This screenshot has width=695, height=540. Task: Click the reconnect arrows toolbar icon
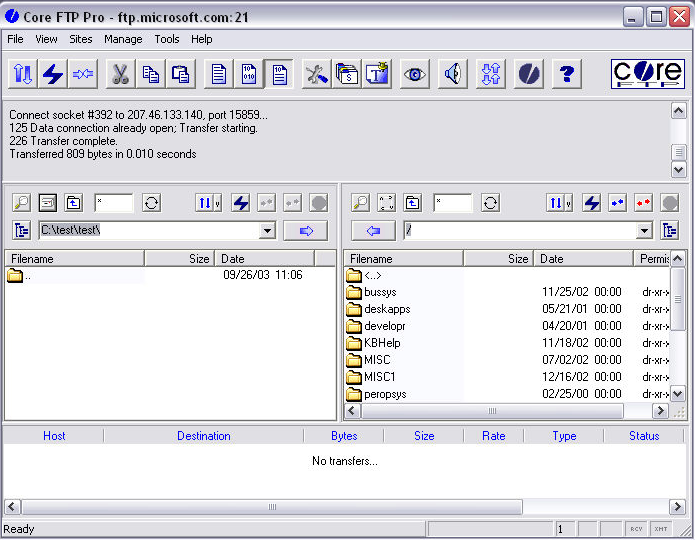click(x=83, y=74)
